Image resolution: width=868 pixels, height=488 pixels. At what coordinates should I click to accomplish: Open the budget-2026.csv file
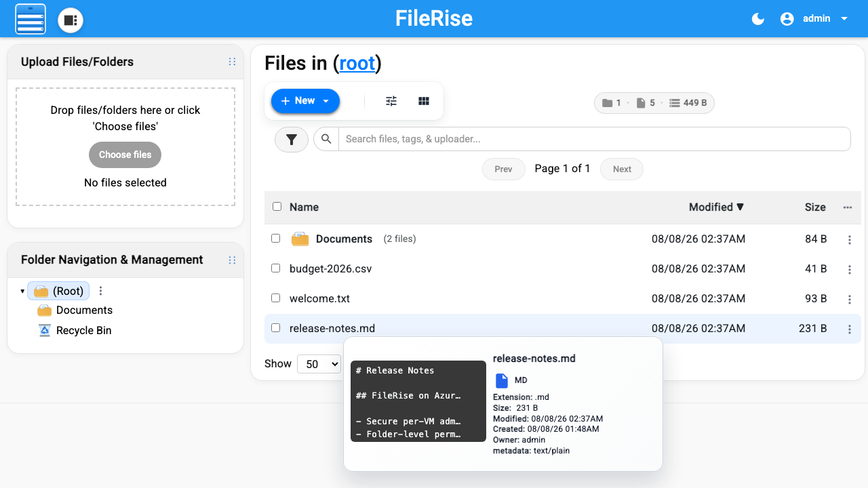click(330, 269)
